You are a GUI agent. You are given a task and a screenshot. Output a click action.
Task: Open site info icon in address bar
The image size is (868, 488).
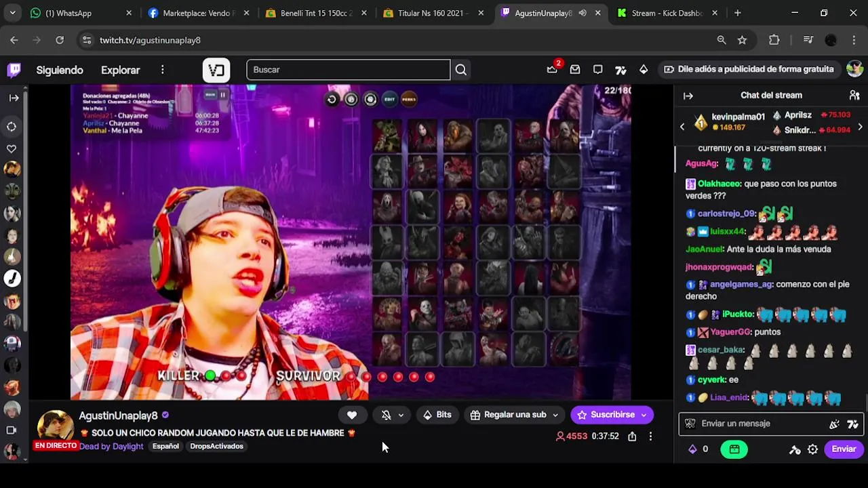tap(86, 40)
